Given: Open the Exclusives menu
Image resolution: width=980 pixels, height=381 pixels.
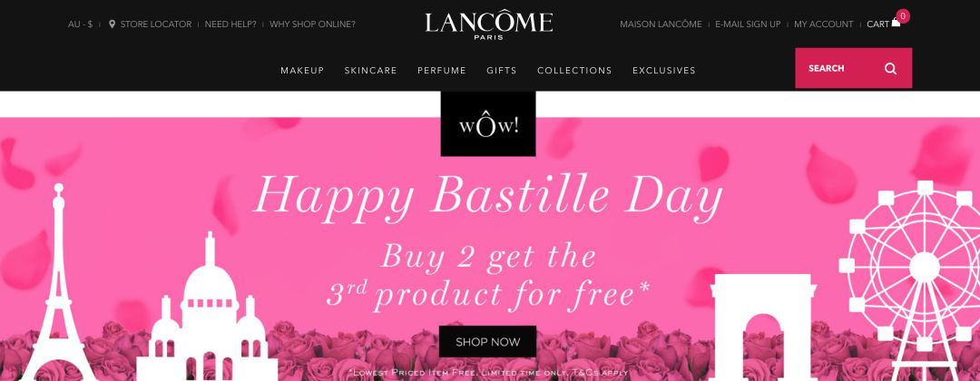Looking at the screenshot, I should click(663, 71).
